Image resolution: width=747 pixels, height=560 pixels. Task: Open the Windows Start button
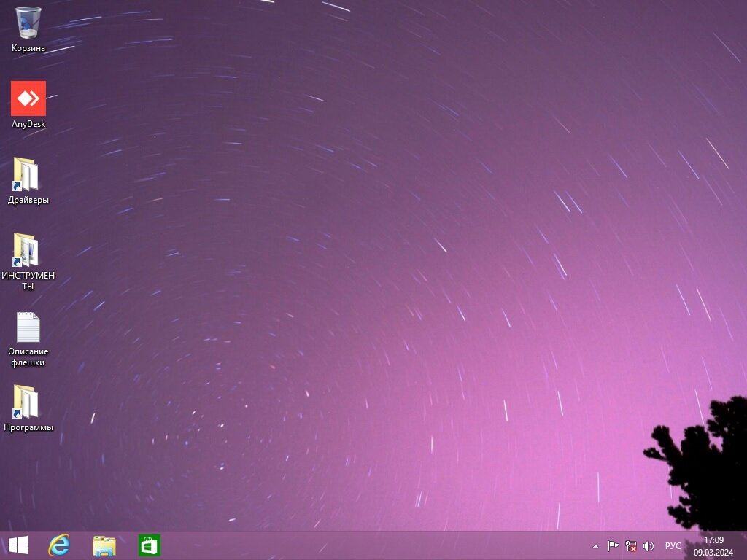(x=18, y=545)
